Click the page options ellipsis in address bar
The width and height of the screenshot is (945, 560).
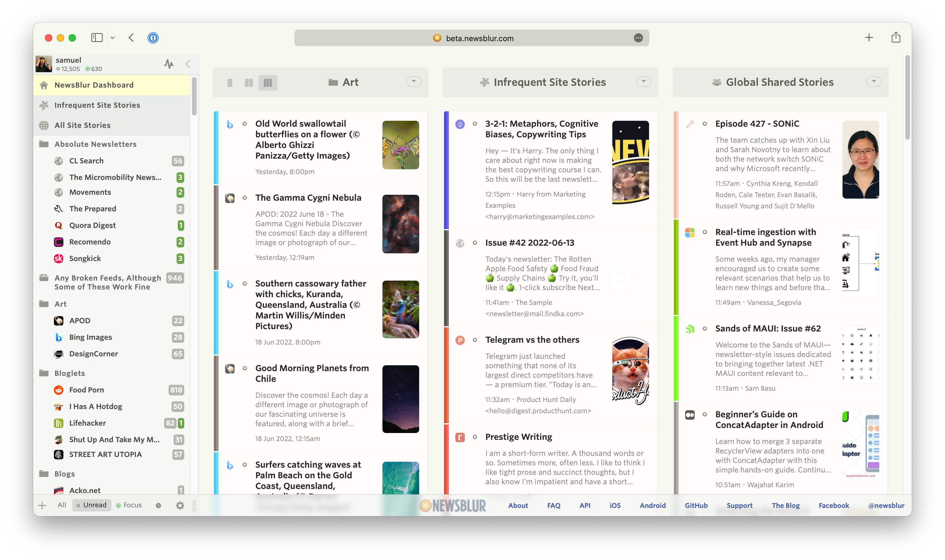638,38
